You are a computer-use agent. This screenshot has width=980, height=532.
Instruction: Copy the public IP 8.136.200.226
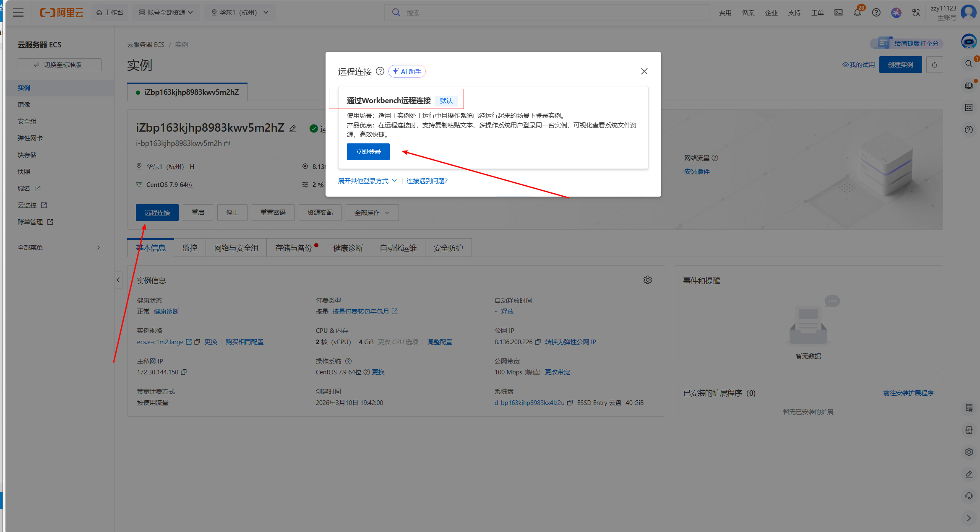click(538, 342)
